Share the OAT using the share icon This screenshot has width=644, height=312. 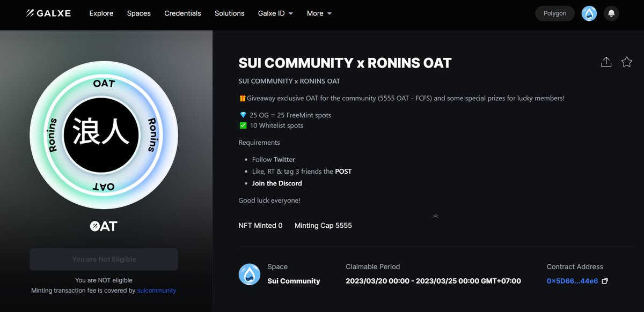pyautogui.click(x=606, y=62)
